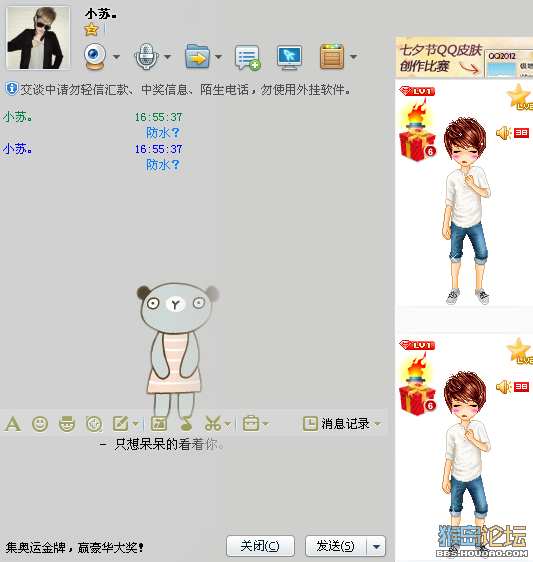Open the 集奥运金牌，赢豪华大奖 promo link
Viewport: 533px width, 562px height.
[x=75, y=548]
